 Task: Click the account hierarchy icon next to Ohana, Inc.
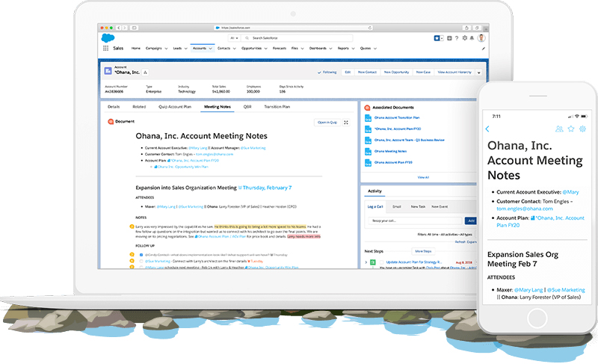tap(145, 72)
